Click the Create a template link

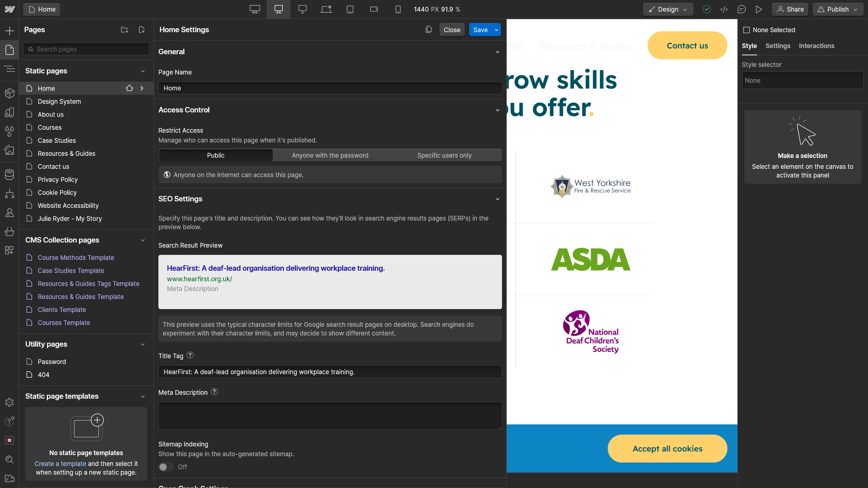point(60,463)
